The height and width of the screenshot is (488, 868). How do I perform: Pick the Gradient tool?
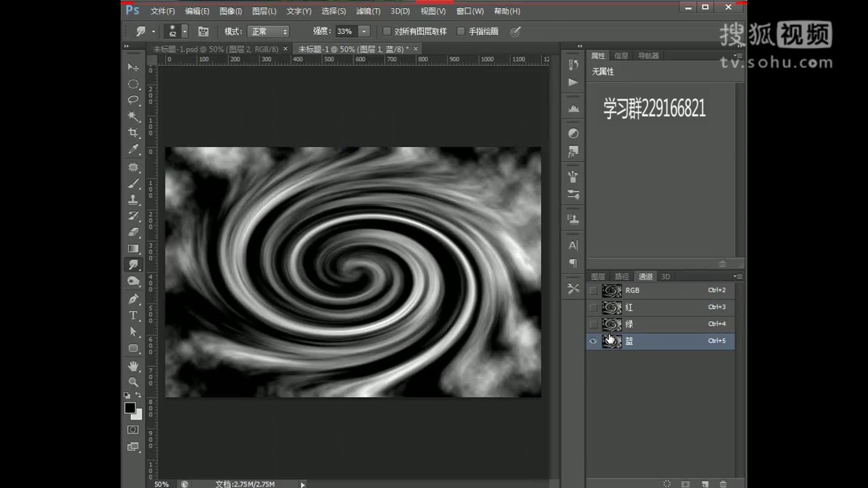[x=133, y=249]
